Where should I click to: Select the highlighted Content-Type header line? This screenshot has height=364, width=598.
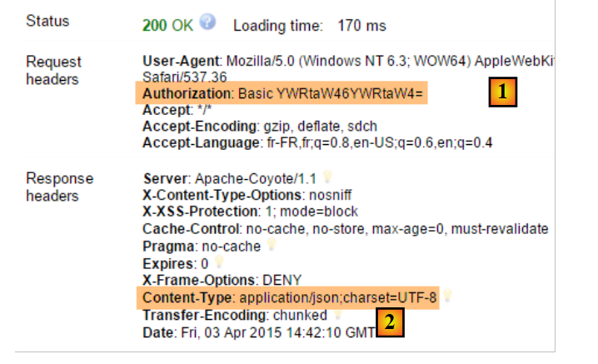tap(289, 297)
